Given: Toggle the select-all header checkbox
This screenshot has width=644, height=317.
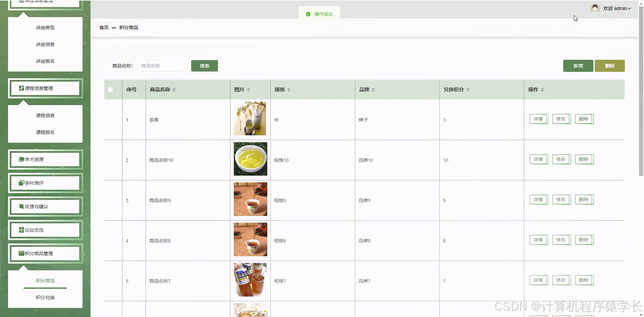Looking at the screenshot, I should [110, 90].
